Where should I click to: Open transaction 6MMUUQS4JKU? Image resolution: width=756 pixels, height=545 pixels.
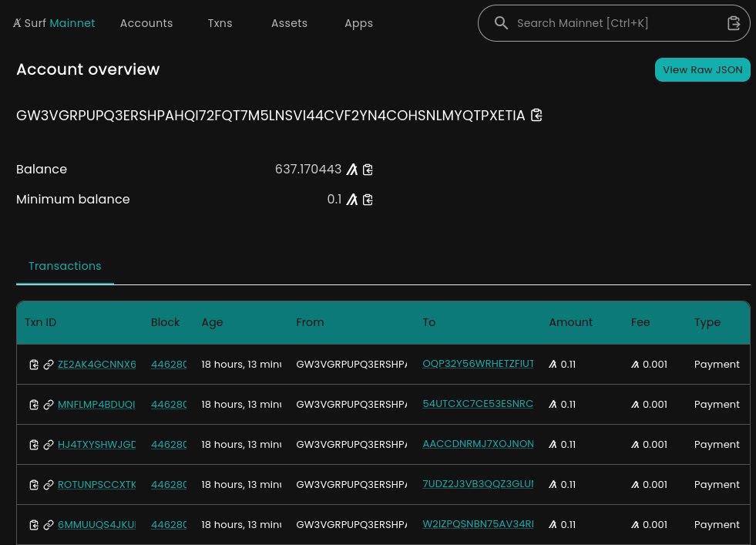point(96,524)
